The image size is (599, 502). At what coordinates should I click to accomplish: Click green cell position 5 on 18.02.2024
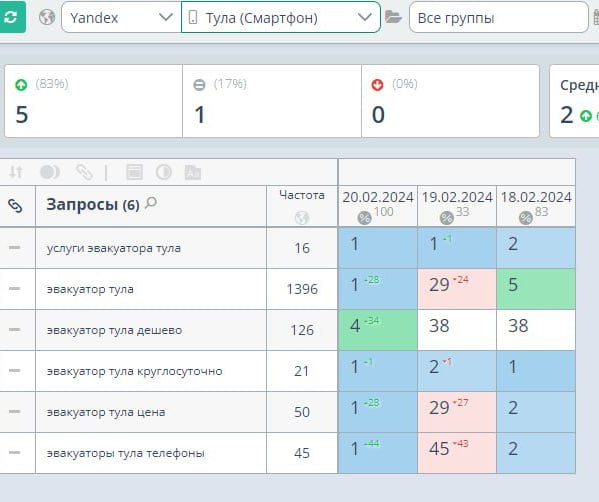[536, 289]
